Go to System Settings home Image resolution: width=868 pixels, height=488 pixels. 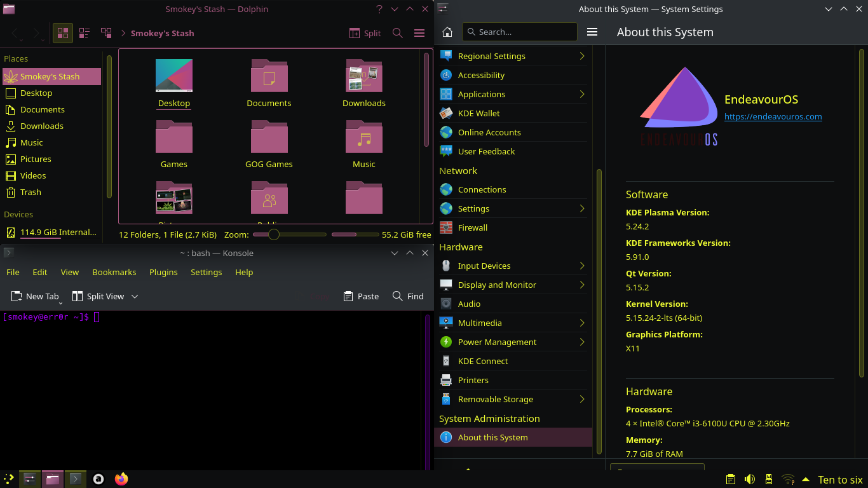point(447,32)
